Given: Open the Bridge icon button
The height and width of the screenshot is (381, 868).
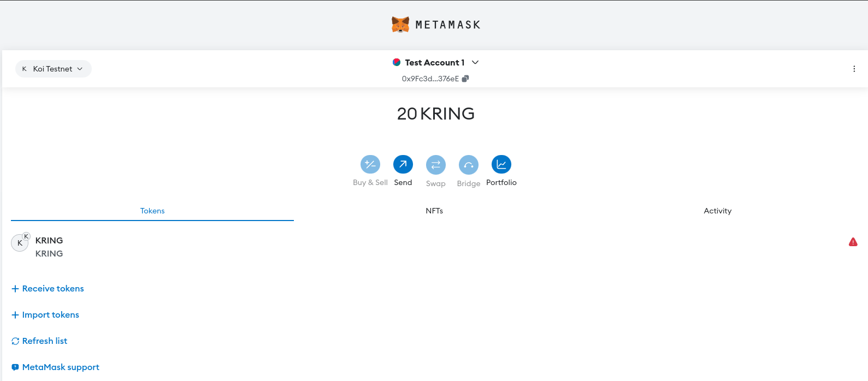Looking at the screenshot, I should pos(468,164).
